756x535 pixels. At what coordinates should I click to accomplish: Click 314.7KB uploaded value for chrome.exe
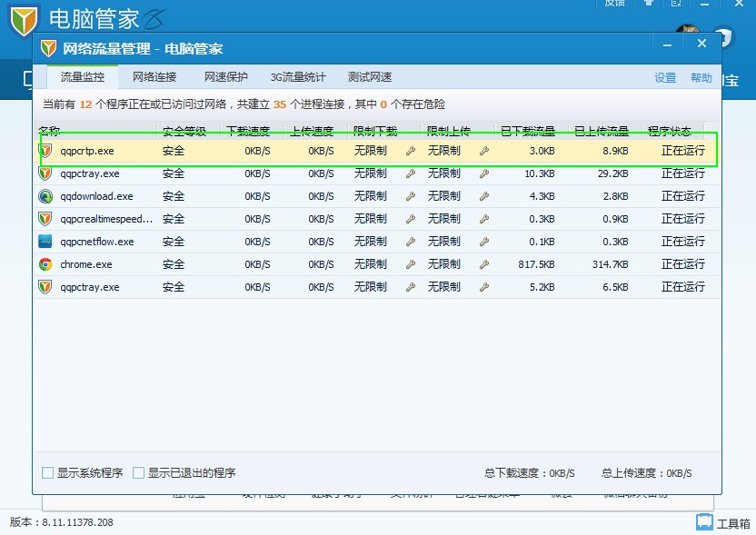[611, 264]
